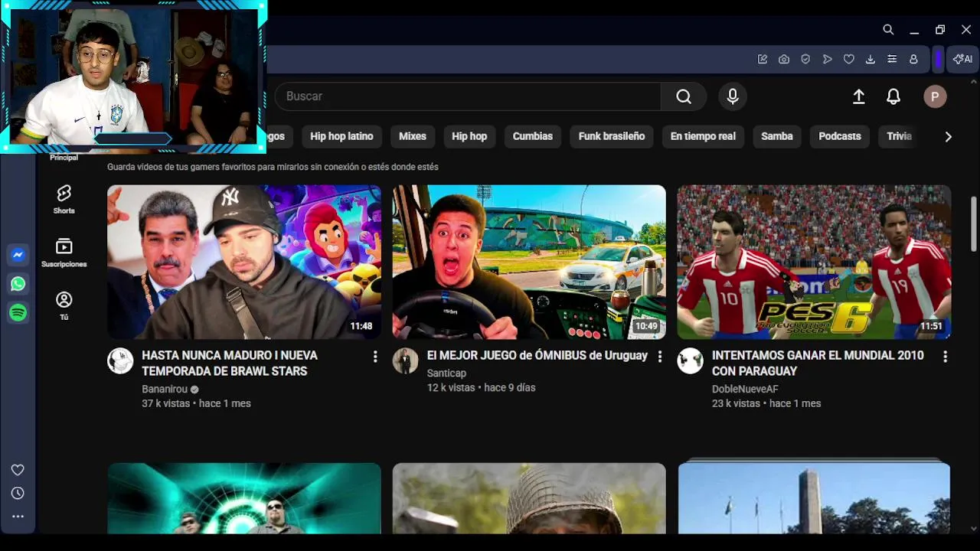Select the Cumbias chip
Image resolution: width=980 pixels, height=551 pixels.
pyautogui.click(x=533, y=136)
